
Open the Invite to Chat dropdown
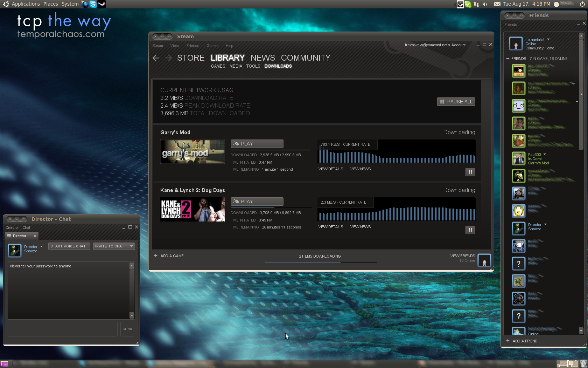tap(131, 246)
